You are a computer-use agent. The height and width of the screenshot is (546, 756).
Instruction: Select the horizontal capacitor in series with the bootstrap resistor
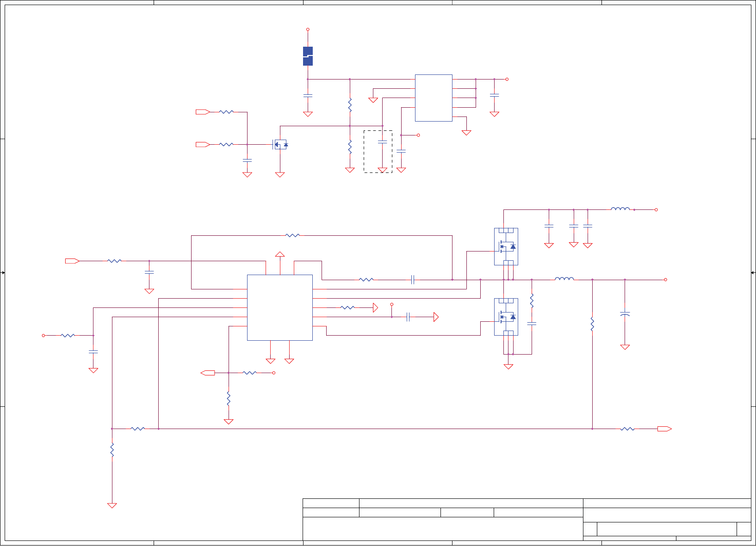coord(413,280)
